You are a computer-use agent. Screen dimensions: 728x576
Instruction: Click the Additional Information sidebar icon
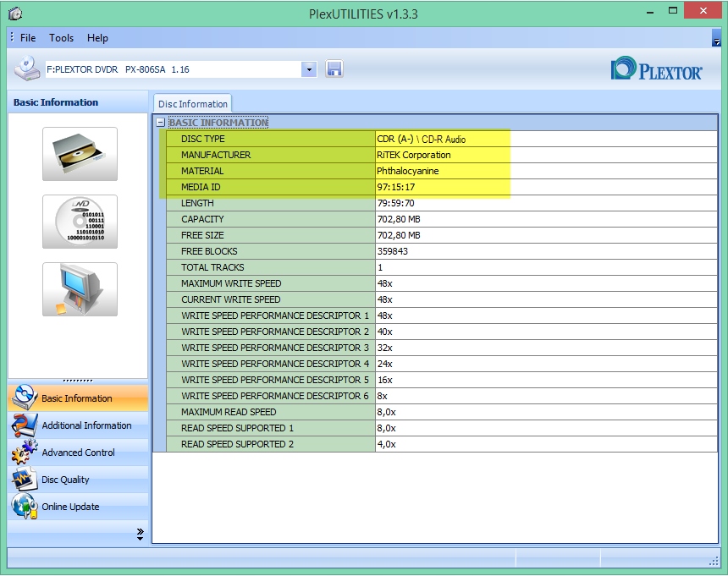point(25,425)
